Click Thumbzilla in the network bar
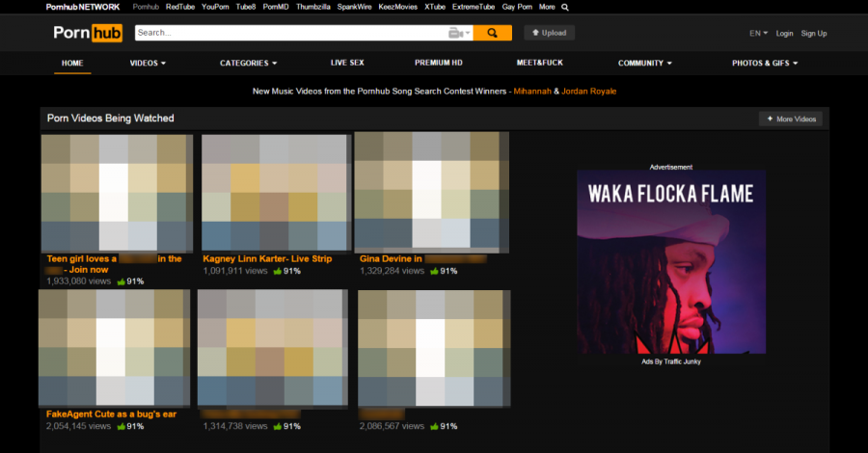Viewport: 868px width, 453px height. pyautogui.click(x=312, y=7)
